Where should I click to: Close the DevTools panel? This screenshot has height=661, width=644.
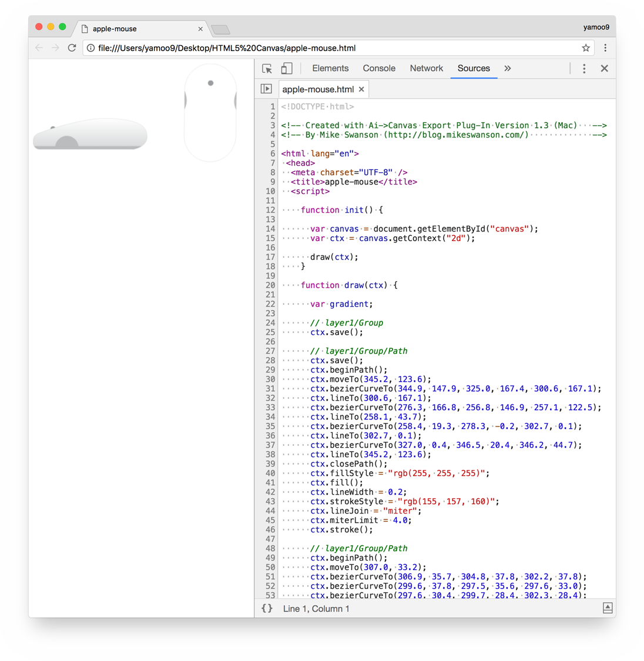(x=605, y=68)
